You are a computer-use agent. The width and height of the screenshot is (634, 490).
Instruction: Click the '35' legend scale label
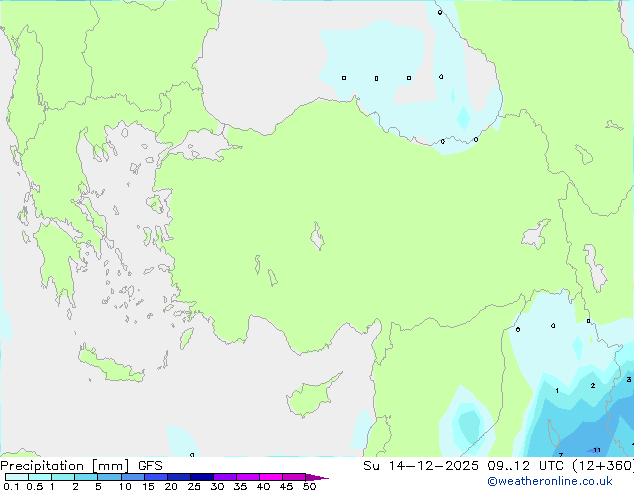point(240,486)
